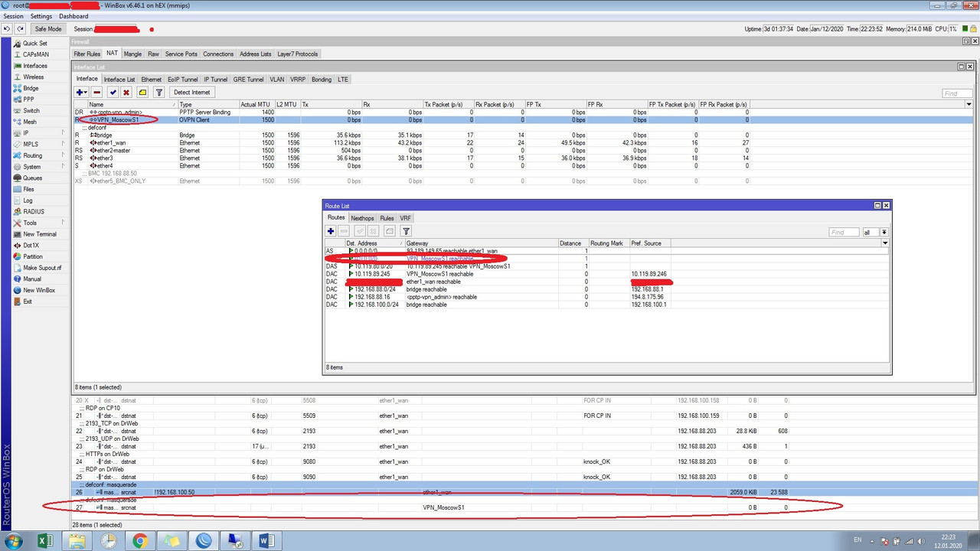
Task: Open Files sidebar entry
Action: (28, 189)
